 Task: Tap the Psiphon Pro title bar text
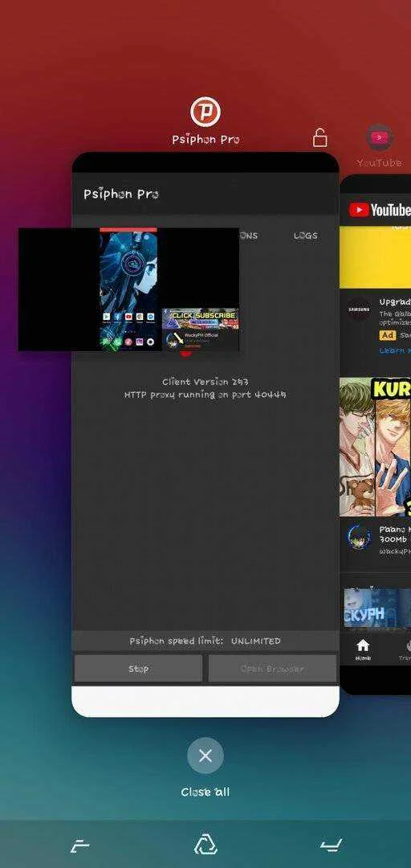[121, 194]
